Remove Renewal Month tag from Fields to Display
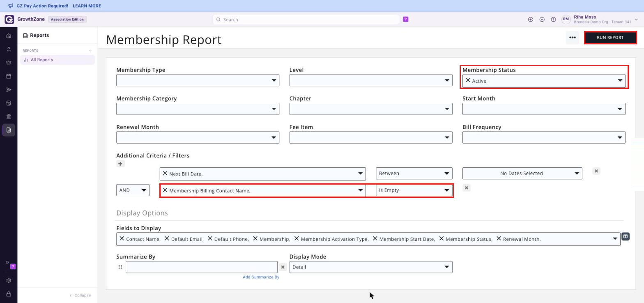This screenshot has width=644, height=303. tap(499, 238)
